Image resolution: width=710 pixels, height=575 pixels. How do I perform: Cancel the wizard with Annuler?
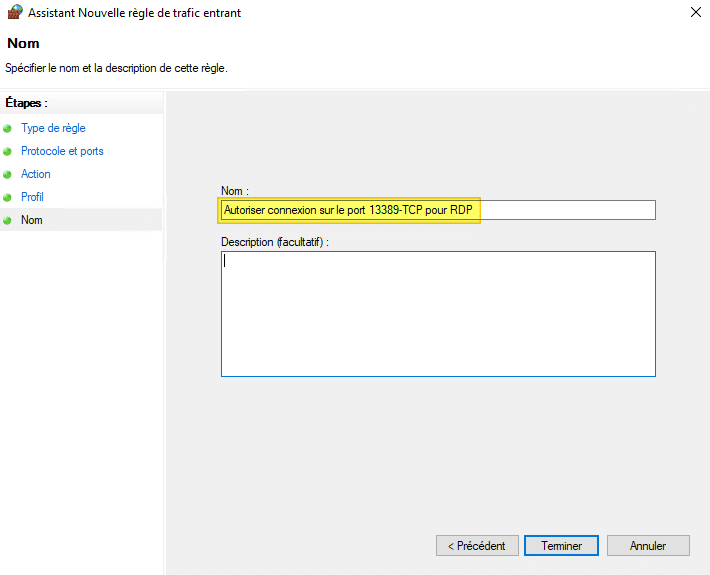point(648,546)
